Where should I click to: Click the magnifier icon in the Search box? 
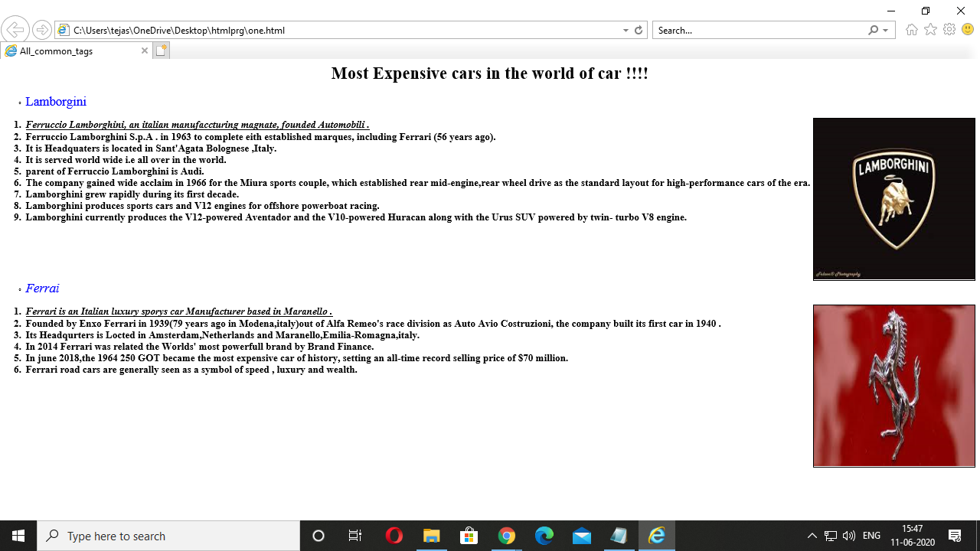coord(873,31)
